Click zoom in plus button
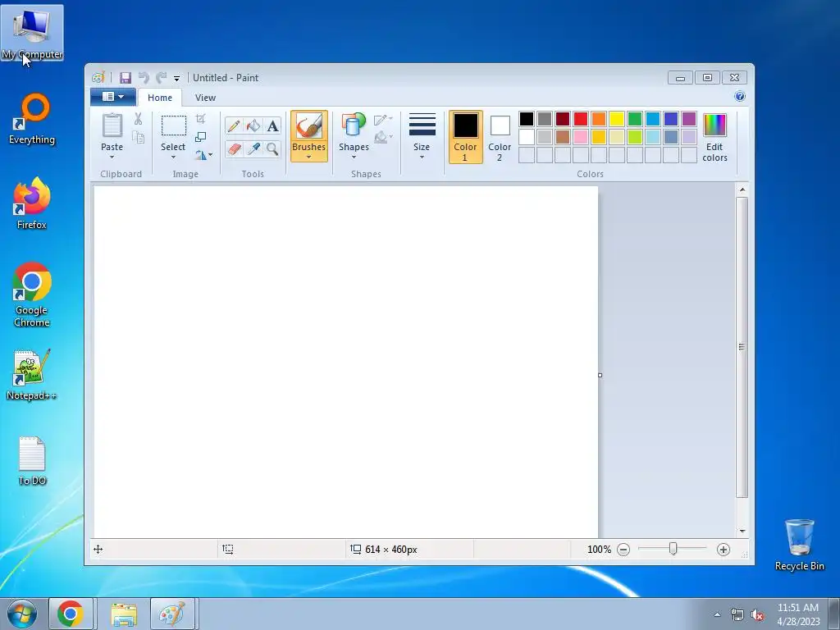 tap(724, 549)
